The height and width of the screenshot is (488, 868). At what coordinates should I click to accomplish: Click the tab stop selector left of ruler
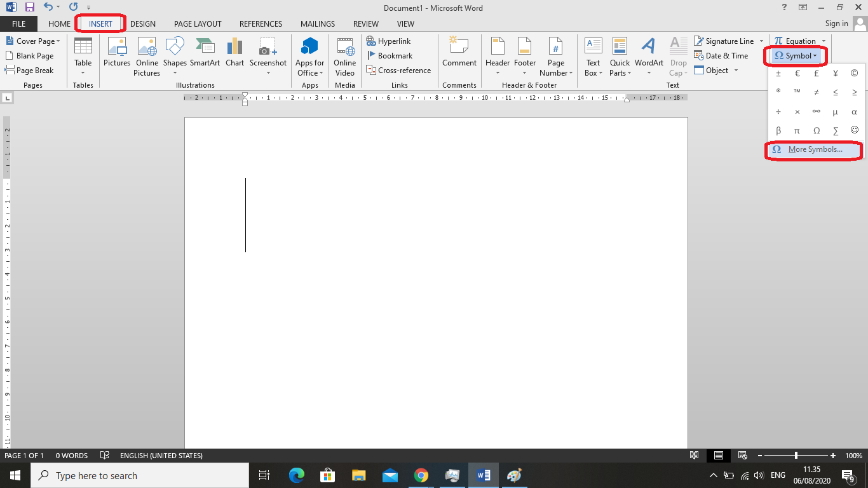pos(7,98)
